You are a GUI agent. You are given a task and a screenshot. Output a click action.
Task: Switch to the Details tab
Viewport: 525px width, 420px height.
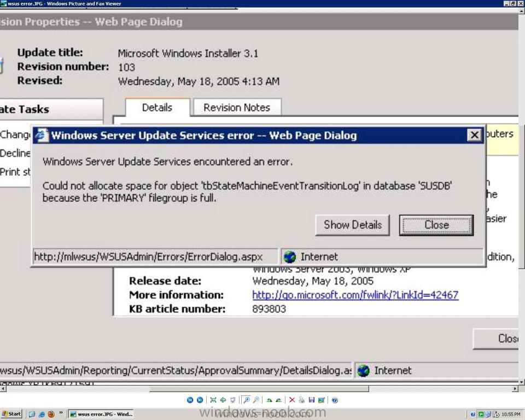157,108
